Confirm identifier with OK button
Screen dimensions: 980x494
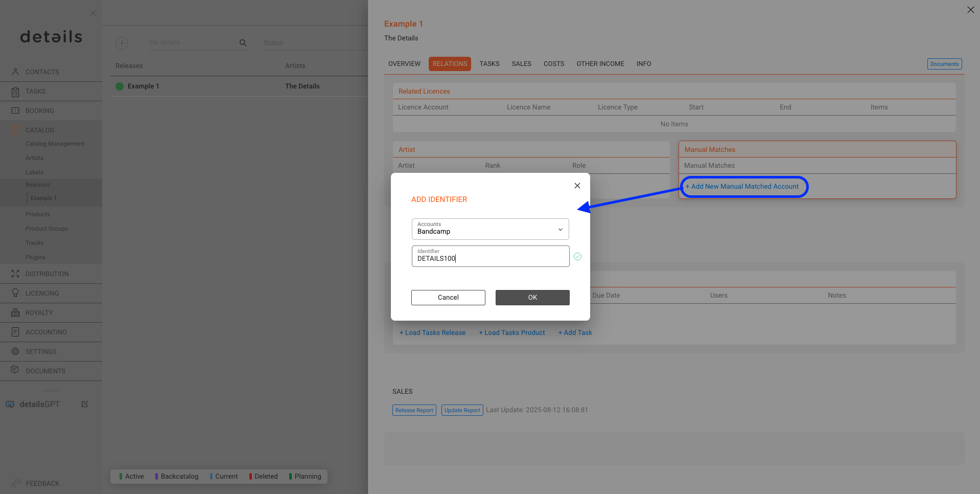pos(532,298)
